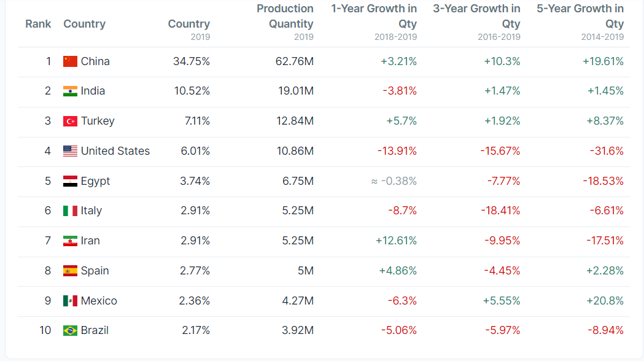Click the United States flag icon
The image size is (644, 361).
point(70,151)
